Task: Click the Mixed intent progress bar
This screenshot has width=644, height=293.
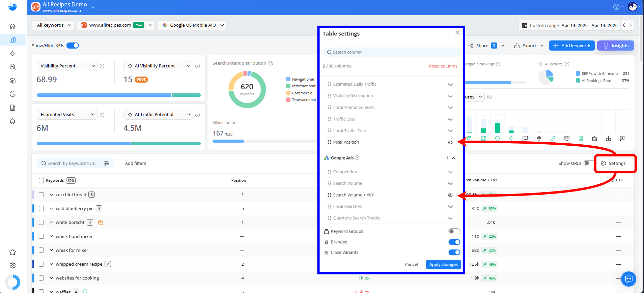Action: tap(265, 141)
